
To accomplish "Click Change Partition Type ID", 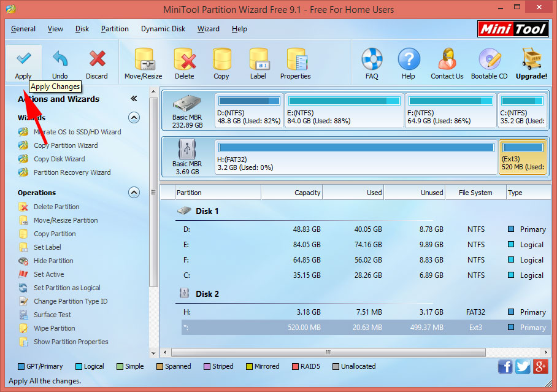I will pos(71,301).
